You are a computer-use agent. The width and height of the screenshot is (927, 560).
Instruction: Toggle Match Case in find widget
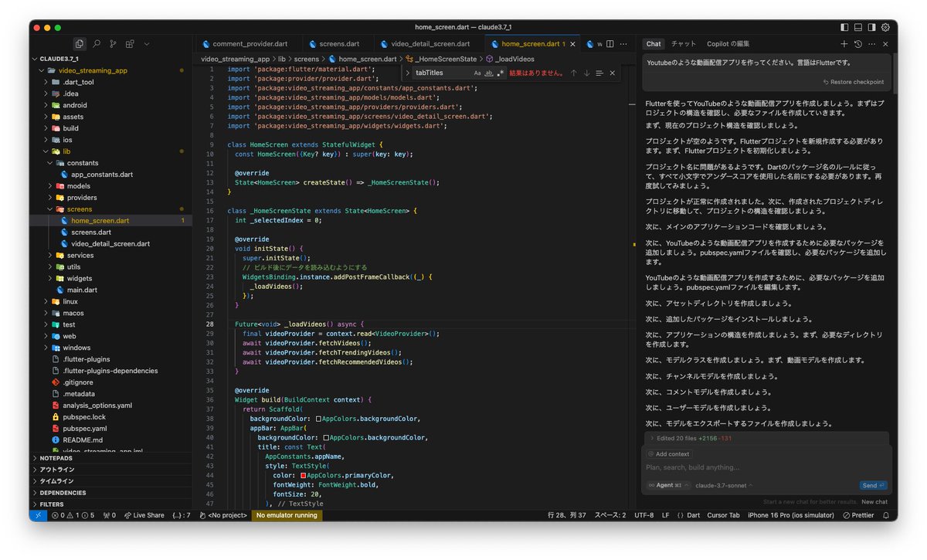477,73
